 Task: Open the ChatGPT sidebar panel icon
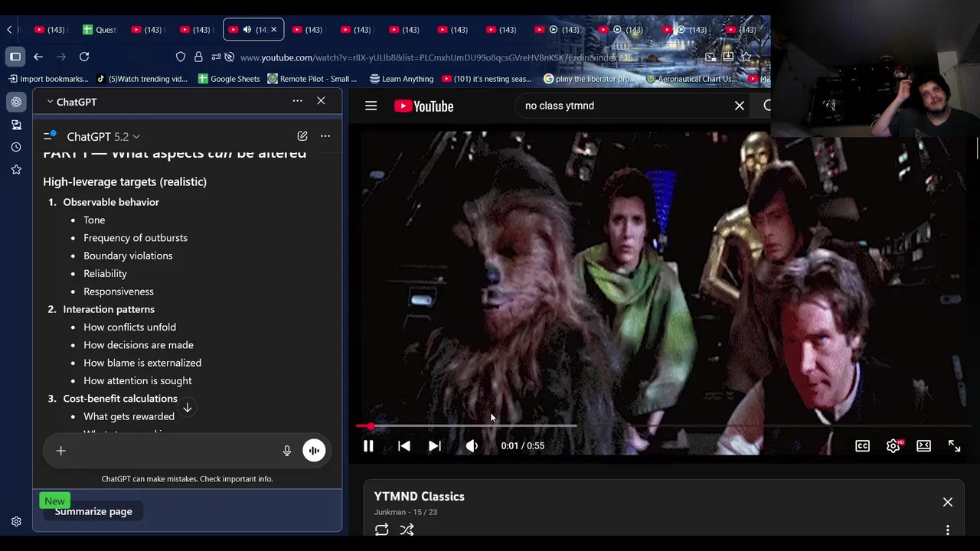[16, 102]
